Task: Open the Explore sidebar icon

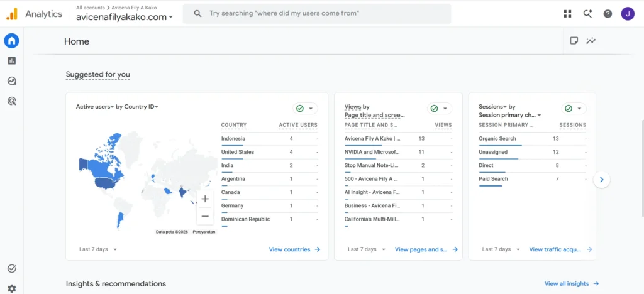Action: click(x=11, y=81)
